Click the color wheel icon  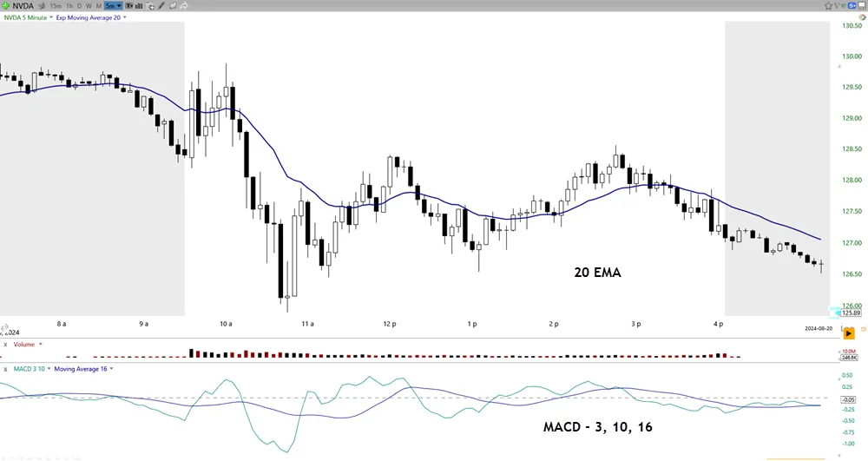pos(863,17)
